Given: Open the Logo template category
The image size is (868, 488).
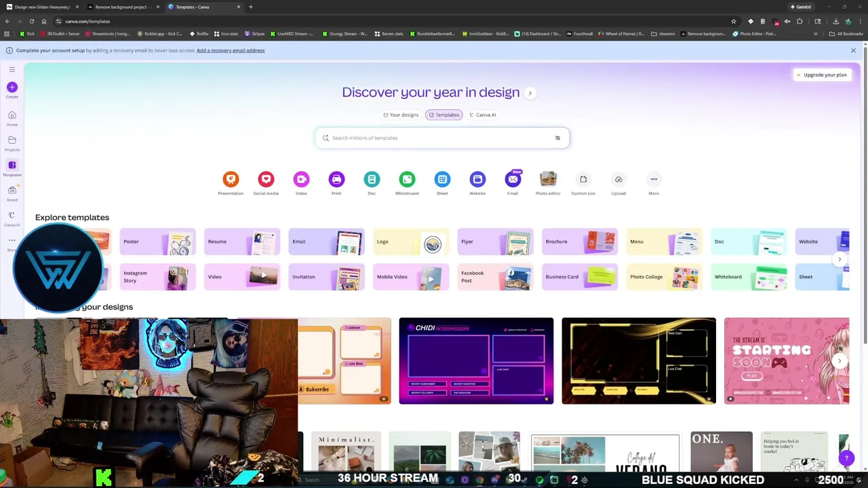Looking at the screenshot, I should coord(411,241).
